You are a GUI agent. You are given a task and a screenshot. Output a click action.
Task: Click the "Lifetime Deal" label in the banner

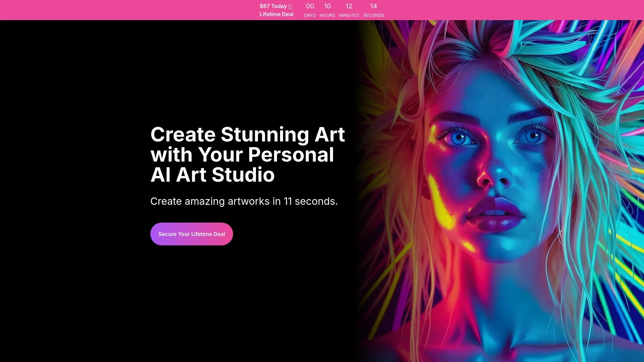pyautogui.click(x=276, y=14)
